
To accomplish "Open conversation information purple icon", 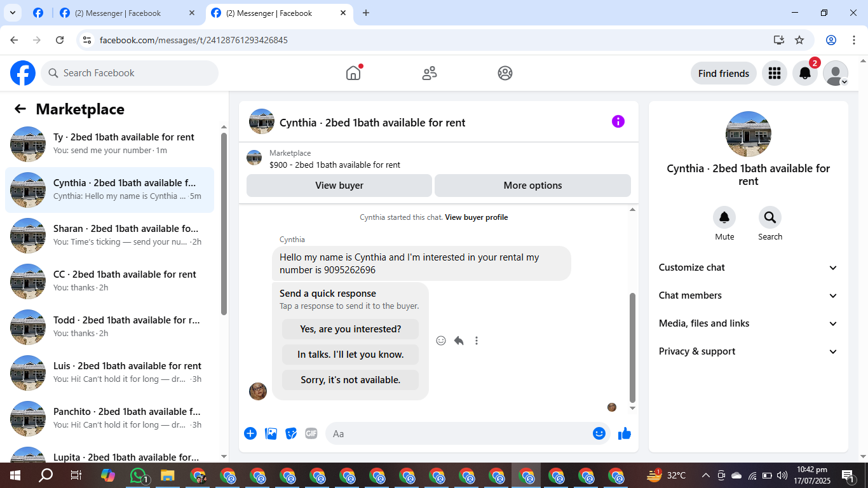I will point(618,121).
